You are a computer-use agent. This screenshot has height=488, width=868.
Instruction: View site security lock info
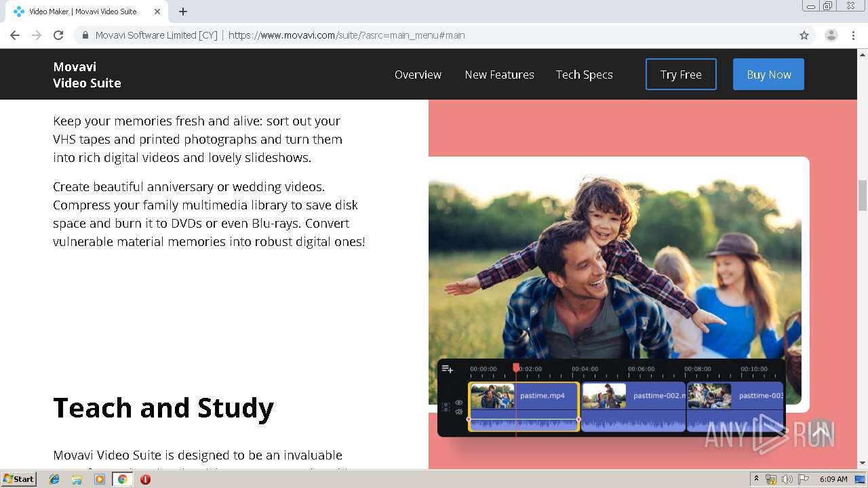point(85,35)
